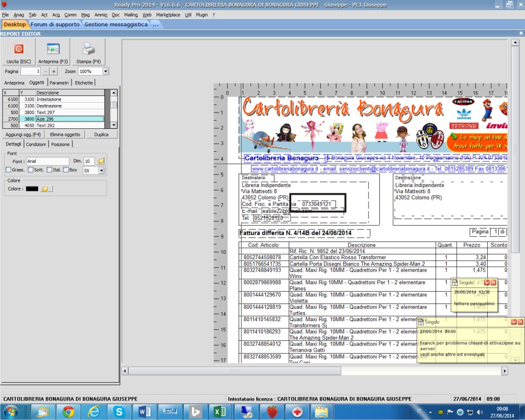
Task: Expand menu arrow on 'fattura pasqualino' note
Action: 487,283
